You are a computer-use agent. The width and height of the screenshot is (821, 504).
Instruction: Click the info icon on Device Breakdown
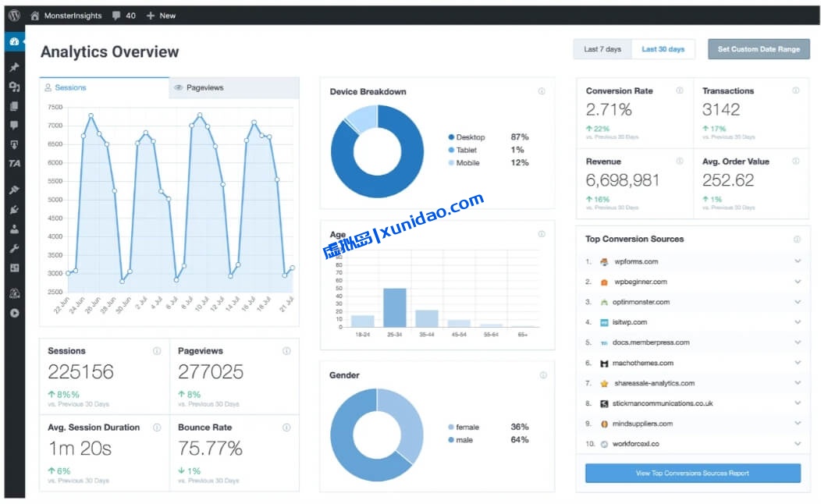click(x=542, y=91)
